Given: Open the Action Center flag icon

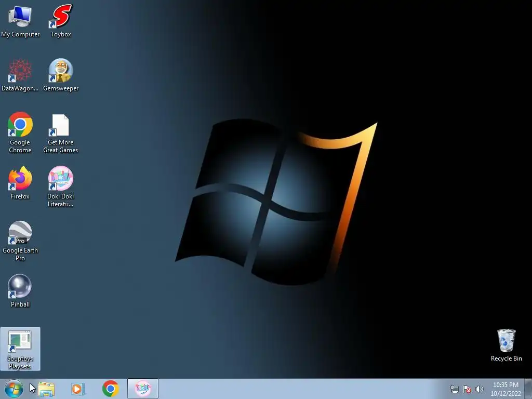Looking at the screenshot, I should click(x=467, y=389).
